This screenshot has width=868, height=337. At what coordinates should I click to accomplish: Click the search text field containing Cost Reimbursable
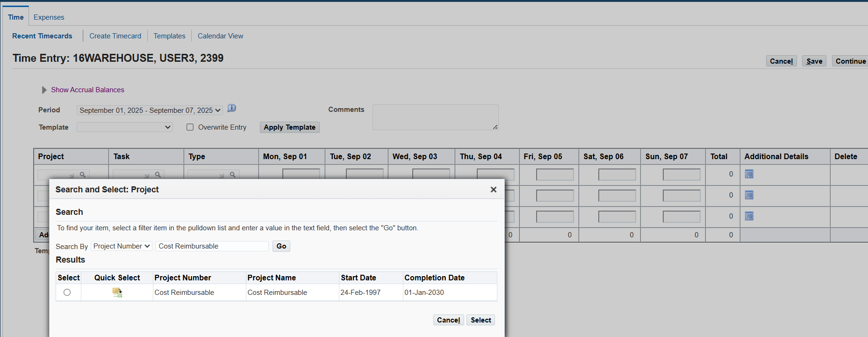click(x=212, y=246)
